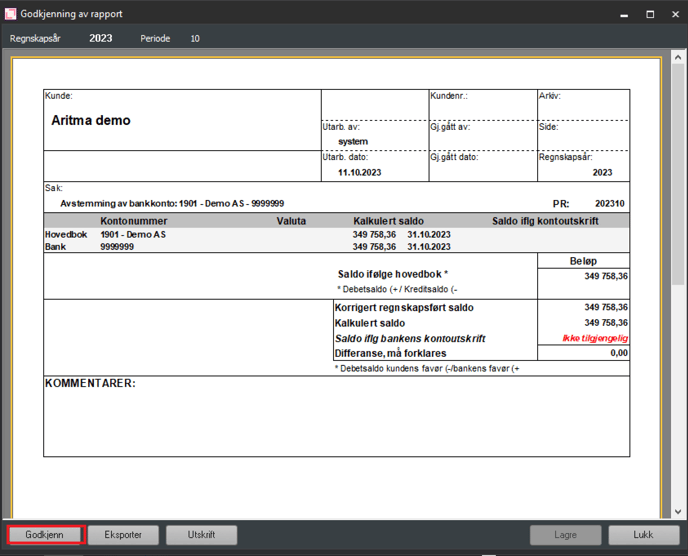Close the report with Lukk
This screenshot has height=556, width=688.
[643, 535]
